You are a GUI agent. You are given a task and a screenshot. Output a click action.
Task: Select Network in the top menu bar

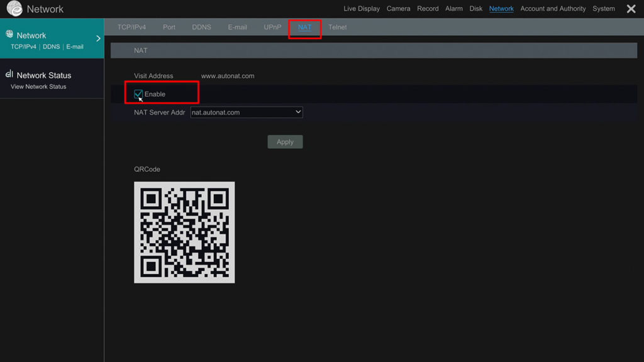click(x=501, y=9)
